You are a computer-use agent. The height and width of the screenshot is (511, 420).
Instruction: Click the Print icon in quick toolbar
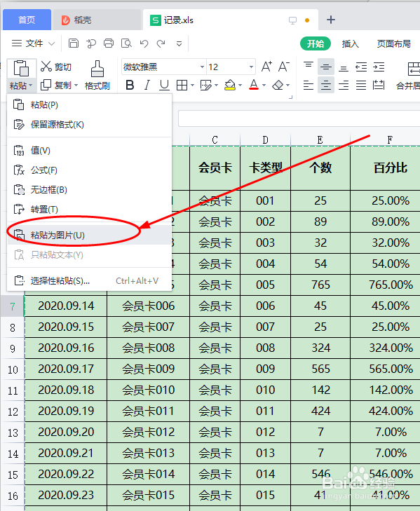pyautogui.click(x=109, y=43)
